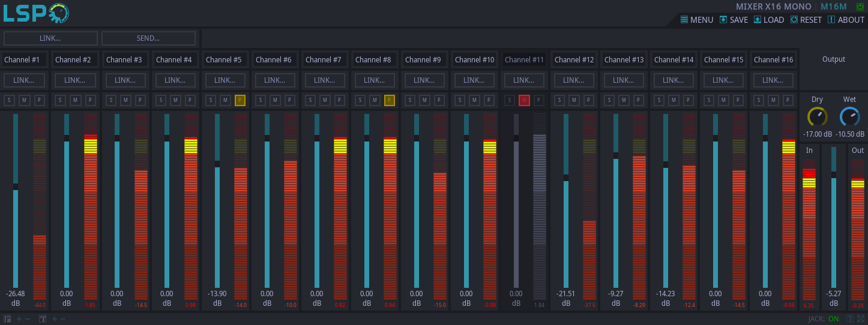Click the M16M plugin identifier

coord(833,7)
